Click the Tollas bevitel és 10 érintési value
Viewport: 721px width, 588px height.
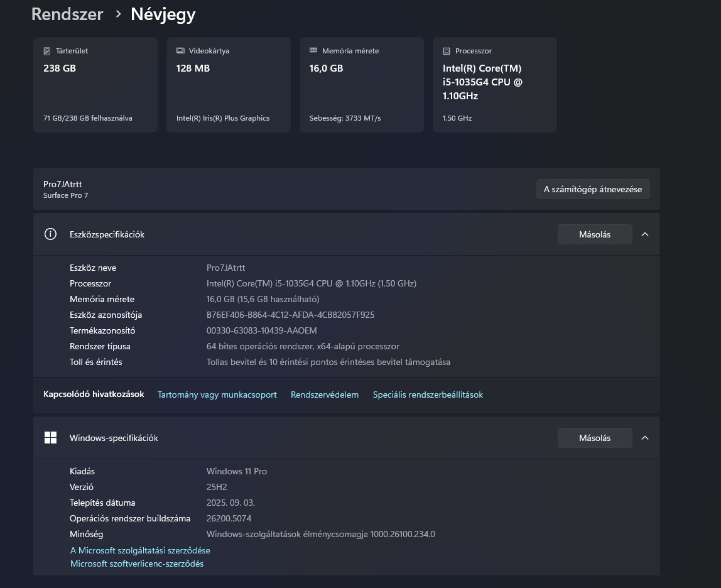(328, 362)
